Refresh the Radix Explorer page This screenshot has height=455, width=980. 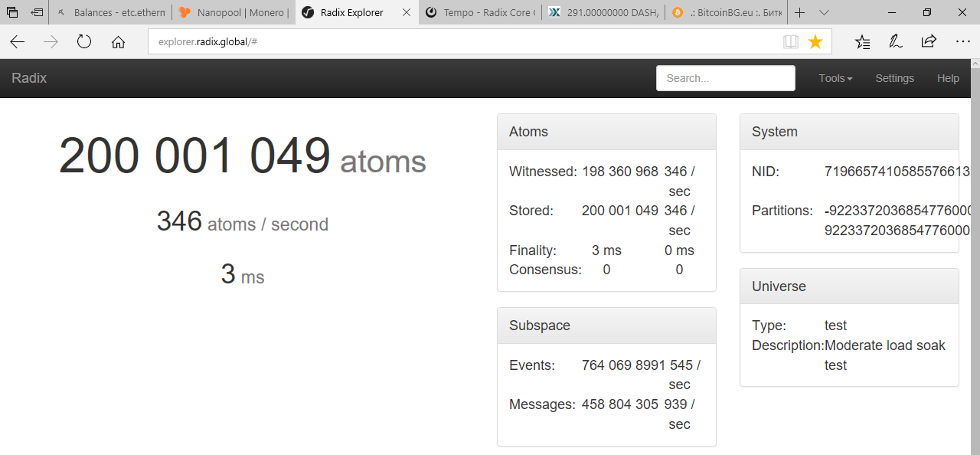tap(84, 42)
